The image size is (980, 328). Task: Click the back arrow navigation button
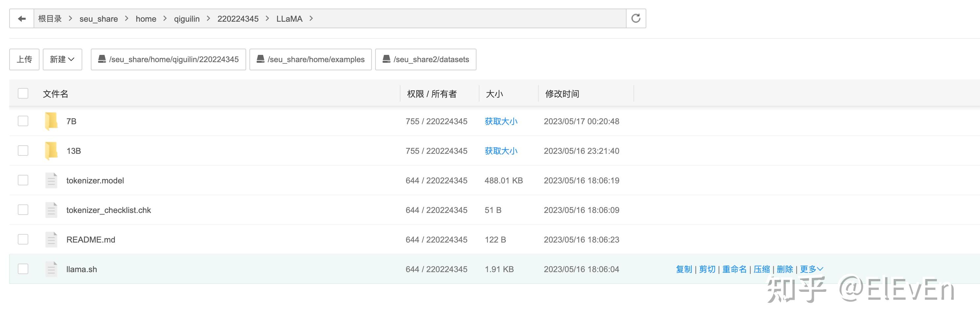pyautogui.click(x=22, y=19)
